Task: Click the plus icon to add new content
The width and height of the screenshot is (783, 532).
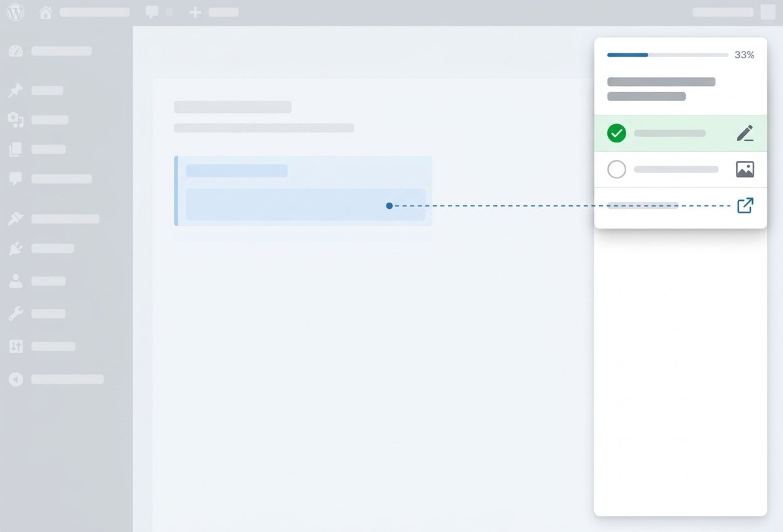Action: (x=195, y=13)
